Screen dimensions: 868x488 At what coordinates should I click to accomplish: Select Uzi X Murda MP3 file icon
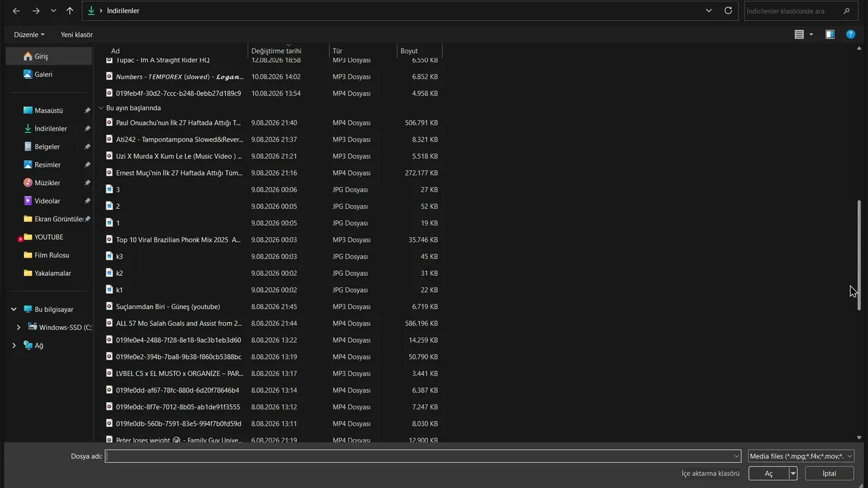click(109, 156)
